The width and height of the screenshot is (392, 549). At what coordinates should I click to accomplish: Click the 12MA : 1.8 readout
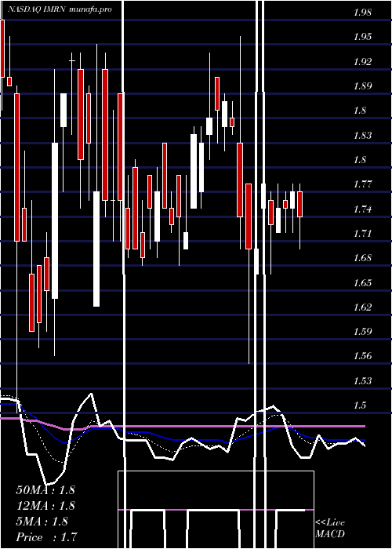coord(45,506)
